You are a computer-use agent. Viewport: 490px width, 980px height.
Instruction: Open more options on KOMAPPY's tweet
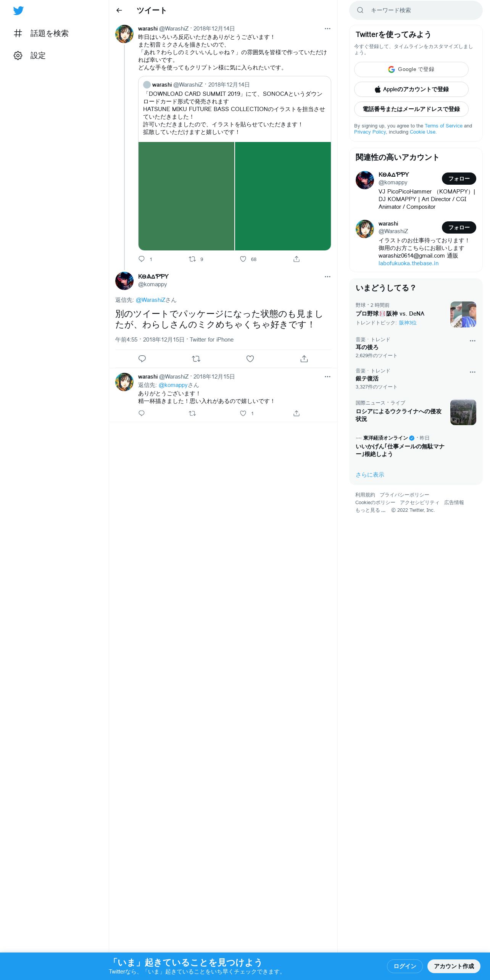click(327, 277)
